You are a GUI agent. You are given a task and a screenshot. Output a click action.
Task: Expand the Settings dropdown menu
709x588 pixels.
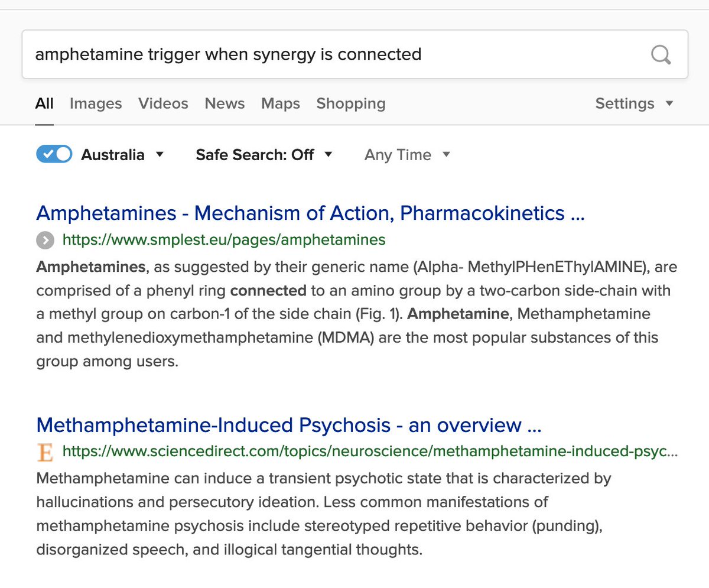634,103
